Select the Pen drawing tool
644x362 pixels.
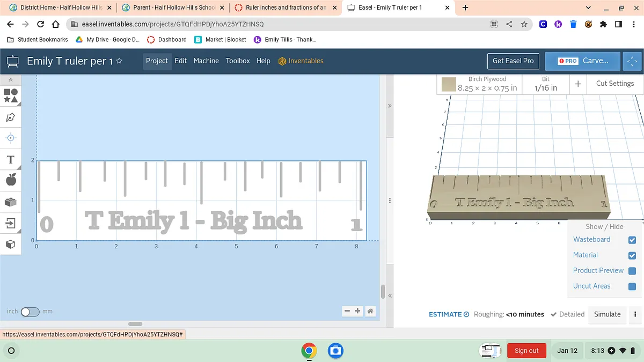(x=10, y=117)
